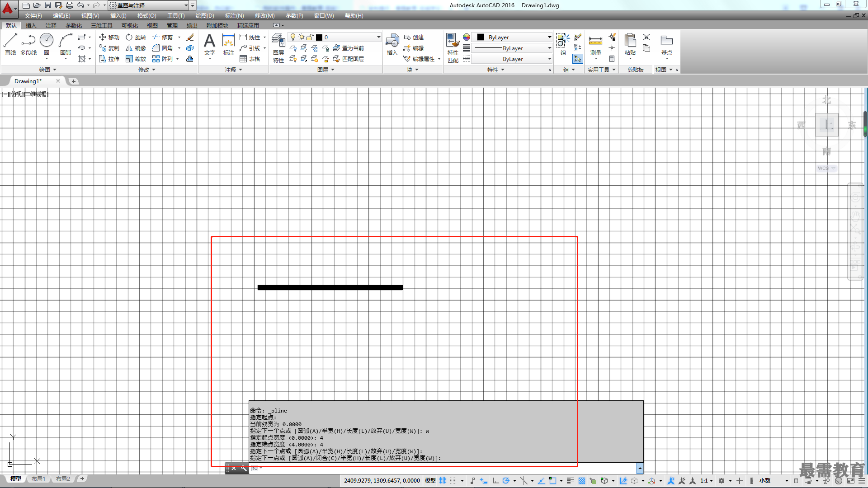Switch to the 参数化 ribbon tab
Image resolution: width=868 pixels, height=488 pixels.
(74, 25)
